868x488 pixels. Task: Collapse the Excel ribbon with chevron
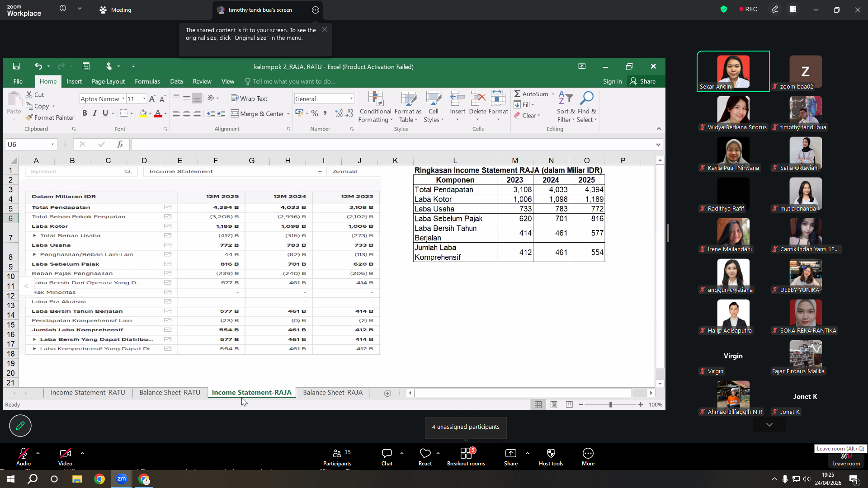[x=659, y=129]
